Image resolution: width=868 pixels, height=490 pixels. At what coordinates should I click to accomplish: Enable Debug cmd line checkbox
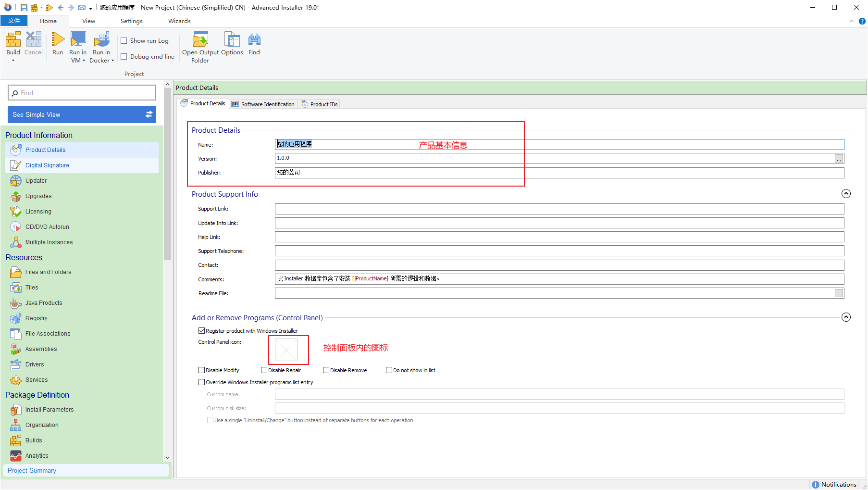[124, 57]
